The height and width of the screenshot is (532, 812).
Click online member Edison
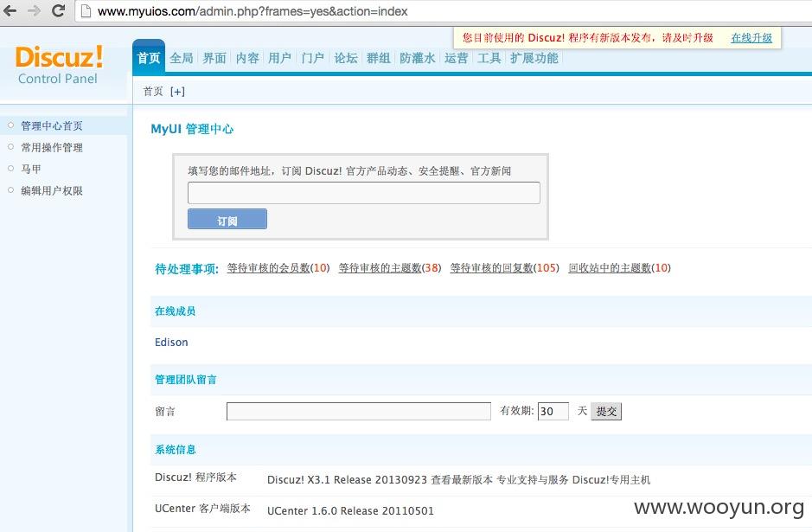(x=171, y=343)
